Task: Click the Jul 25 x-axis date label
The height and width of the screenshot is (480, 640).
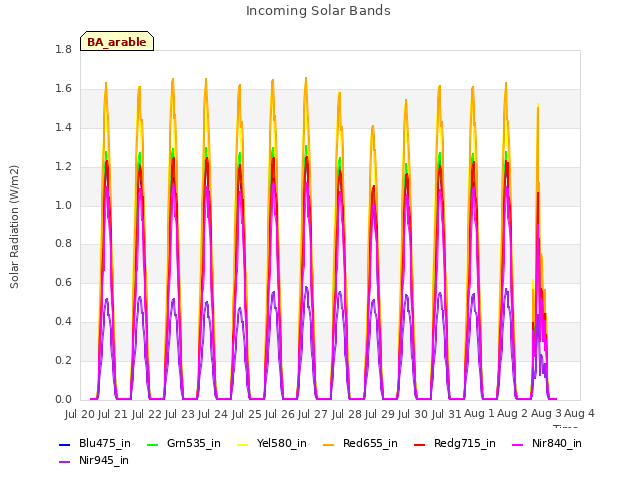Action: tap(246, 414)
